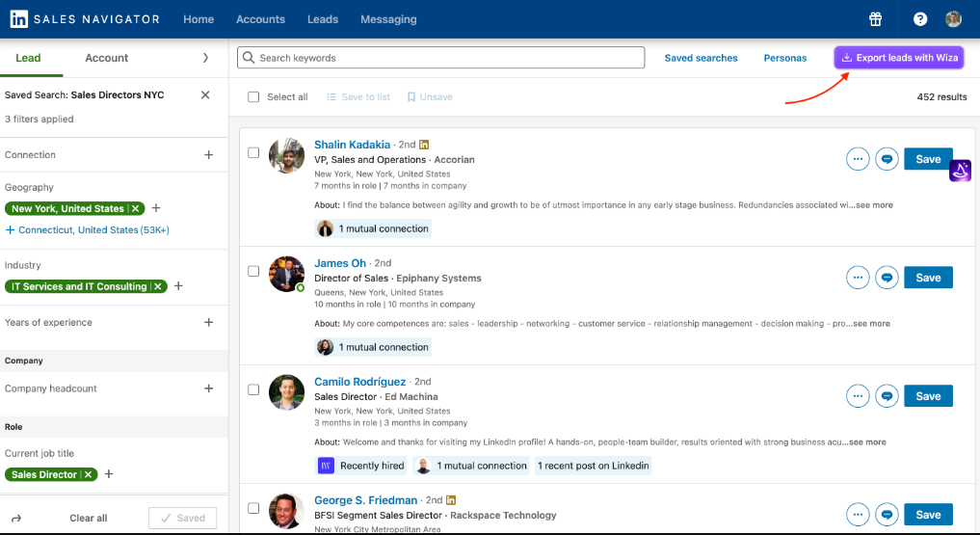Switch to the Account filter tab
This screenshot has width=980, height=535.
(106, 58)
